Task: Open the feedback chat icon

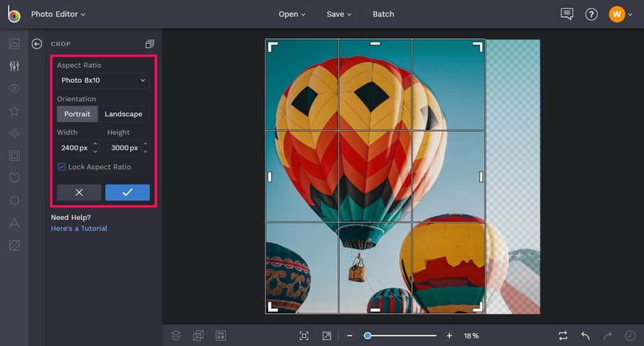Action: tap(566, 14)
